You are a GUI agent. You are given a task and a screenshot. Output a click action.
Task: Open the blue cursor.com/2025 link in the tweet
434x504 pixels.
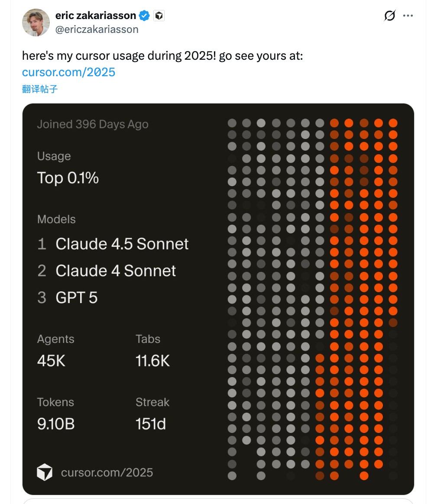[69, 72]
